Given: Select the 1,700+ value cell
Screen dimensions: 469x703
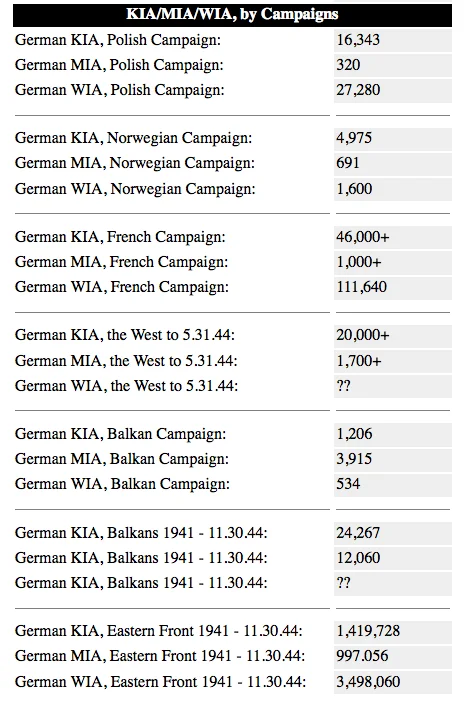Looking at the screenshot, I should tap(393, 360).
